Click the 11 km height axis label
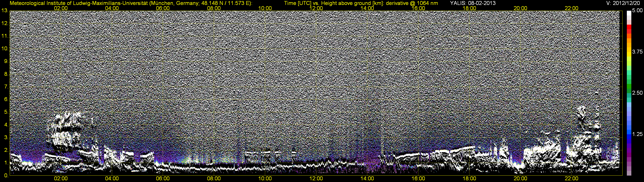Viewport: 644px width, 182px height. pyautogui.click(x=5, y=36)
